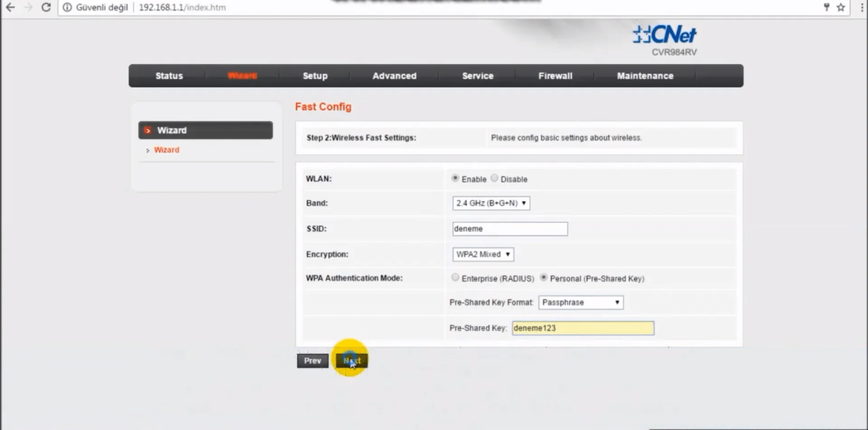Open the Service tab

click(478, 76)
